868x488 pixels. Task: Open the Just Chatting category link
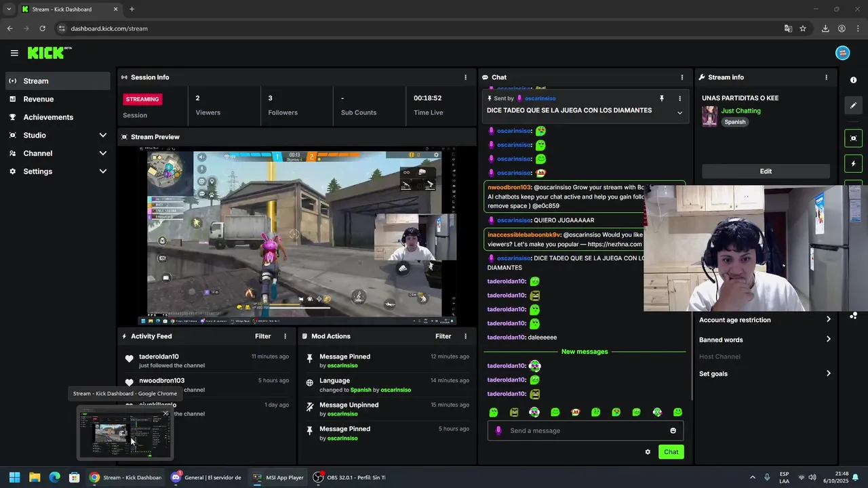741,110
